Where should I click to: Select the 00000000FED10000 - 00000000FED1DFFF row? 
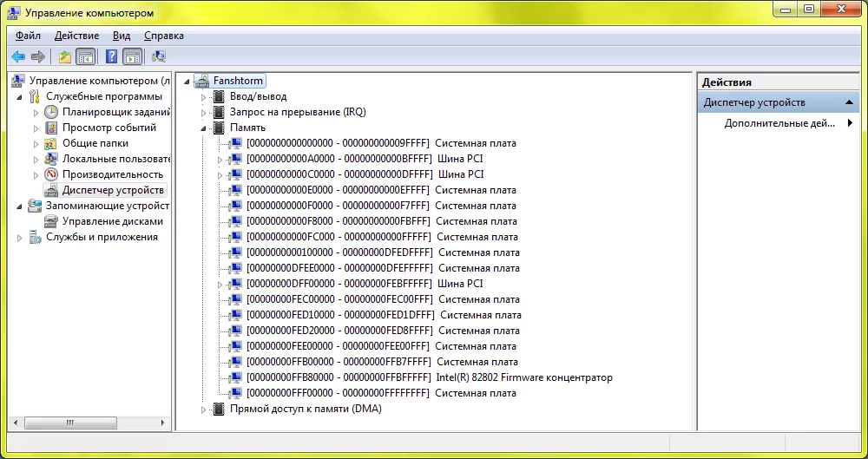tap(384, 315)
